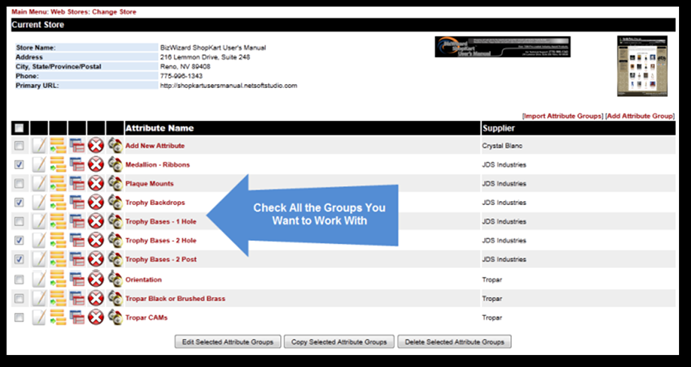Click the gears icon for Tropar CAMs

click(x=115, y=317)
